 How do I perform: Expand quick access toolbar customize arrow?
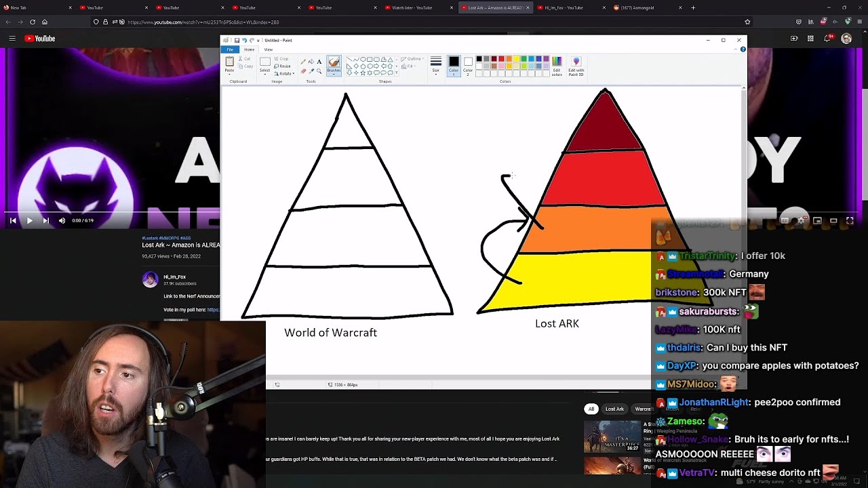pos(258,41)
